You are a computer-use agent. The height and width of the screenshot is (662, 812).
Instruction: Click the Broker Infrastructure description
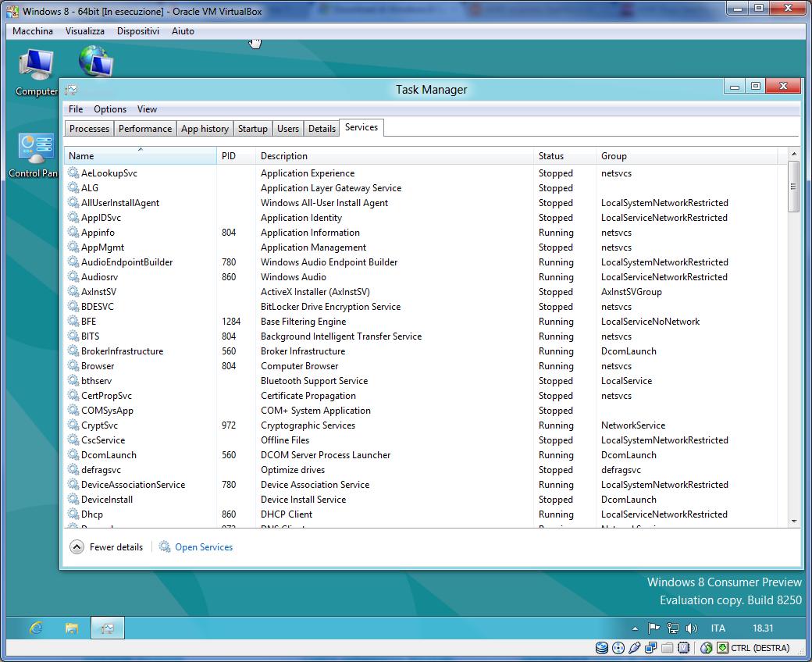point(303,351)
